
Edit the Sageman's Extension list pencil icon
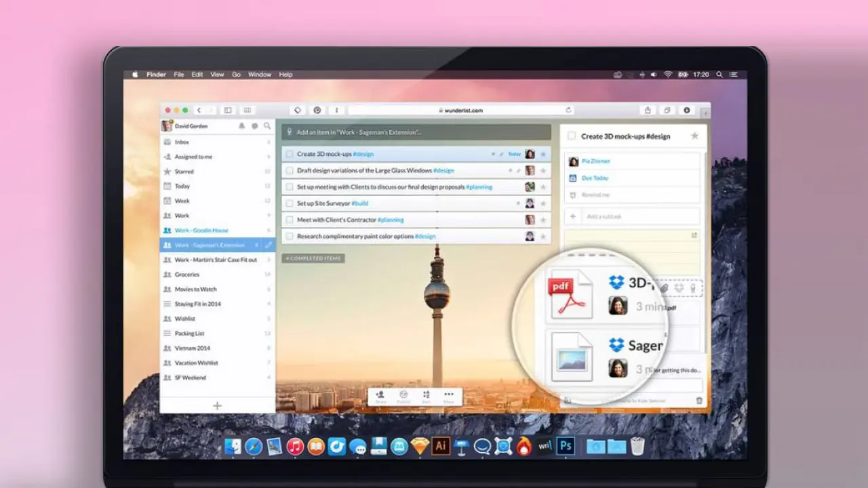pyautogui.click(x=268, y=245)
